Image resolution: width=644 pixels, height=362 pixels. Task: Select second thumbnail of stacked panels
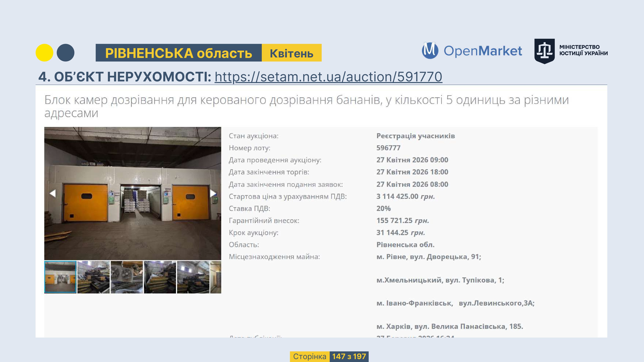tap(94, 277)
